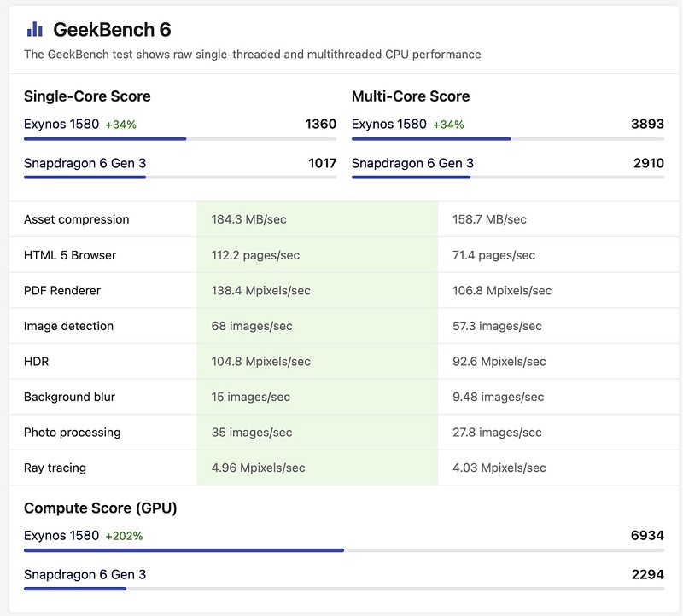Click the Snapdragon 6 Gen 3 single-core progress bar

click(180, 177)
